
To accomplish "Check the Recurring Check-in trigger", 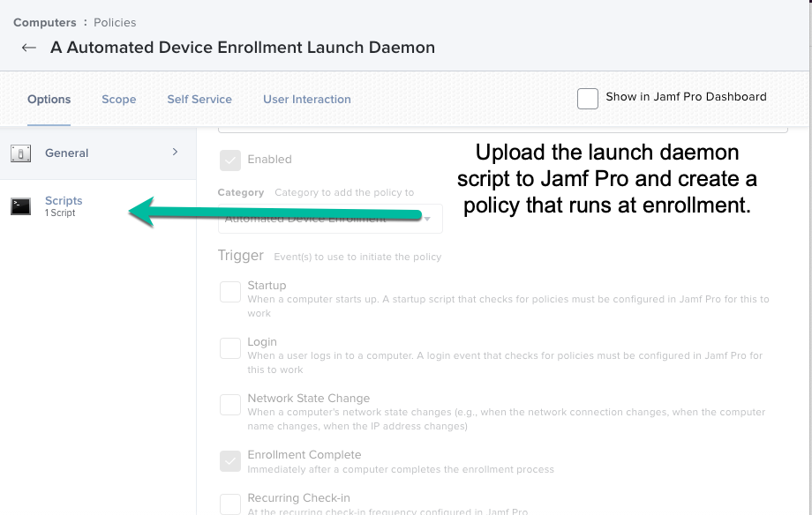I will tap(230, 504).
